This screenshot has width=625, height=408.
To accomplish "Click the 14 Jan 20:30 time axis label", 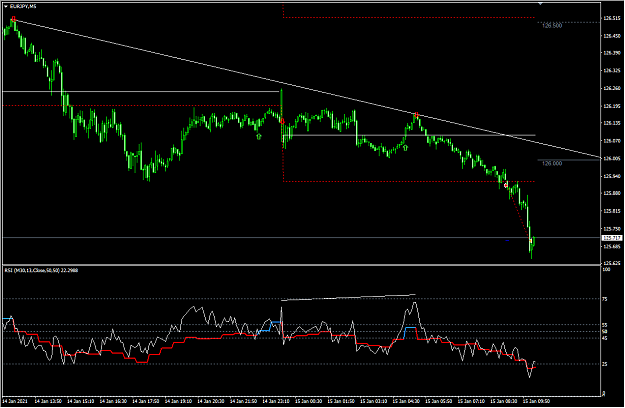I will pyautogui.click(x=210, y=401).
